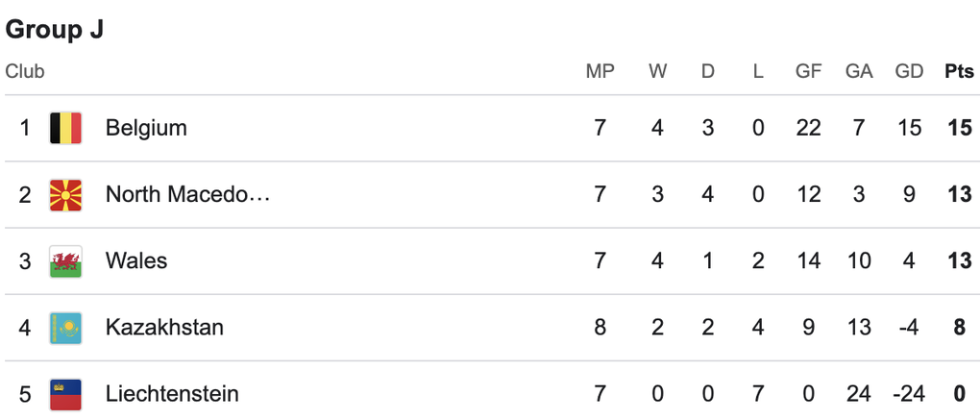Click the GF column header

[808, 72]
